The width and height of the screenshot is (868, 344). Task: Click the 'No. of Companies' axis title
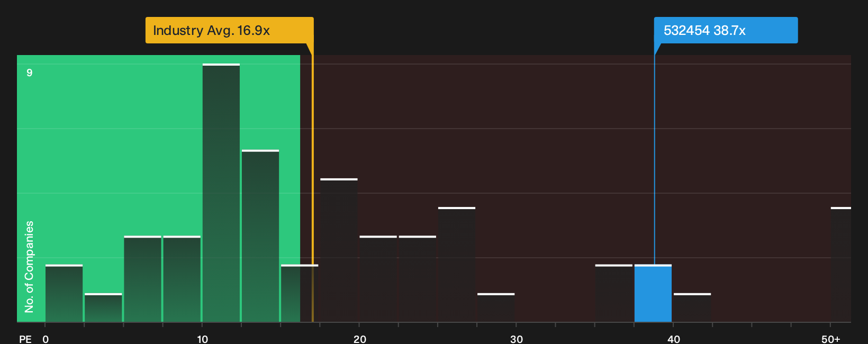point(29,266)
